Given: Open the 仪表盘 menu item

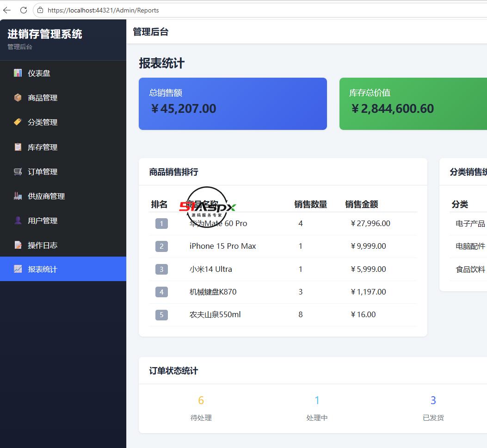Looking at the screenshot, I should coord(63,73).
